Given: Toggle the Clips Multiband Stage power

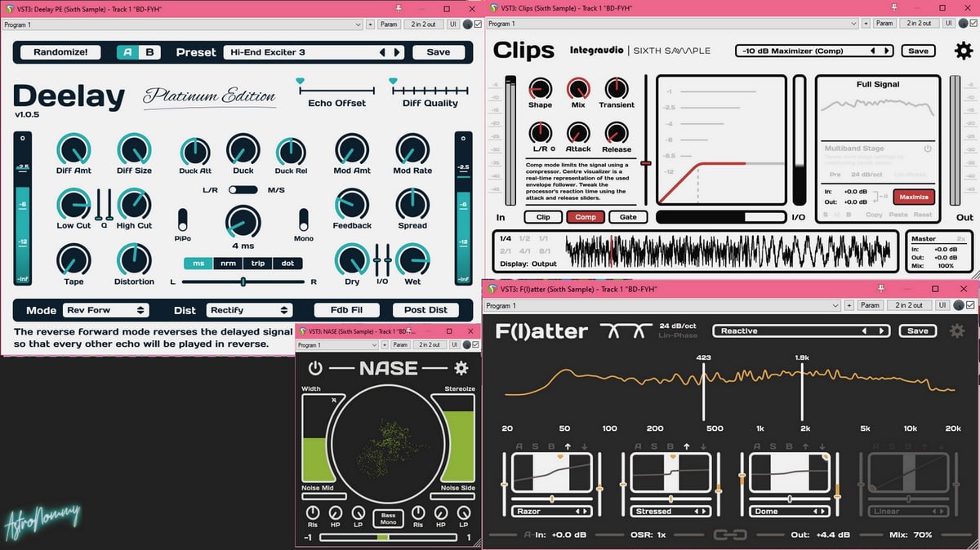Looking at the screenshot, I should (928, 149).
